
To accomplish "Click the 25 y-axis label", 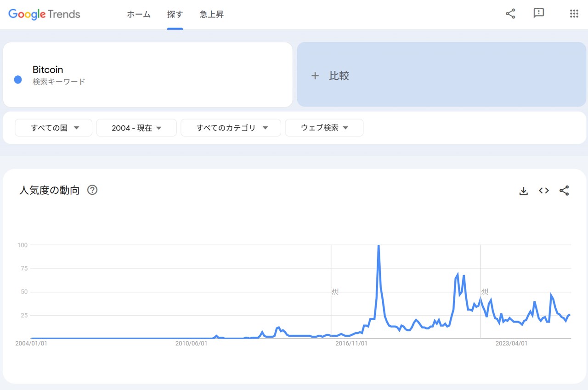I will point(24,315).
